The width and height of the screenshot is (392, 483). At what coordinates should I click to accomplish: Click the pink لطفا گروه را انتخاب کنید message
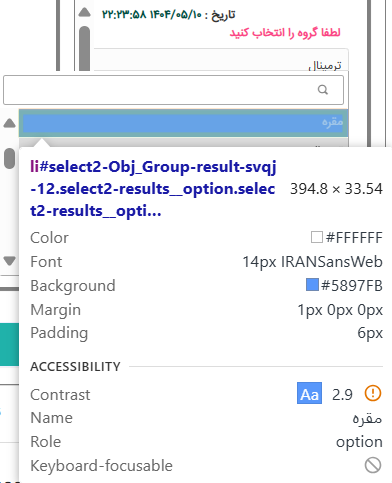285,33
